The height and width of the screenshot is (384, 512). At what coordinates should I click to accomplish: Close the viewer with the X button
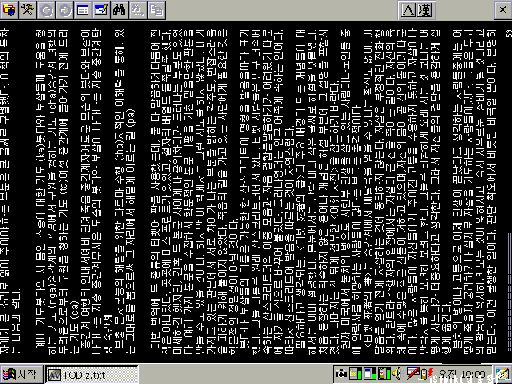(503, 10)
